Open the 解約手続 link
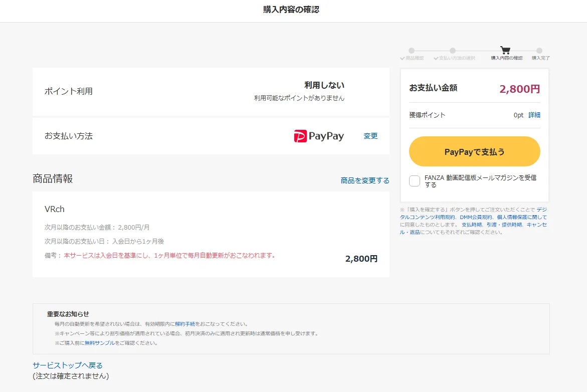Viewport: 587px width, 392px height. click(x=185, y=324)
